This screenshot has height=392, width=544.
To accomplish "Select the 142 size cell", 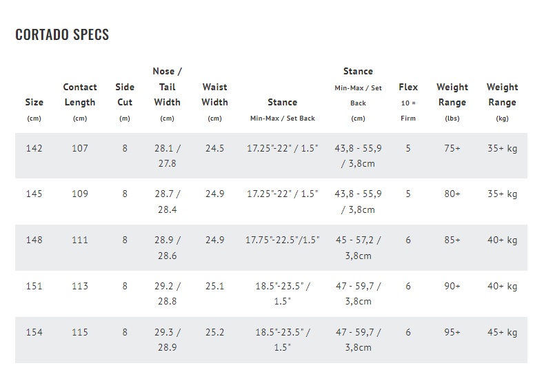I will click(x=34, y=148).
